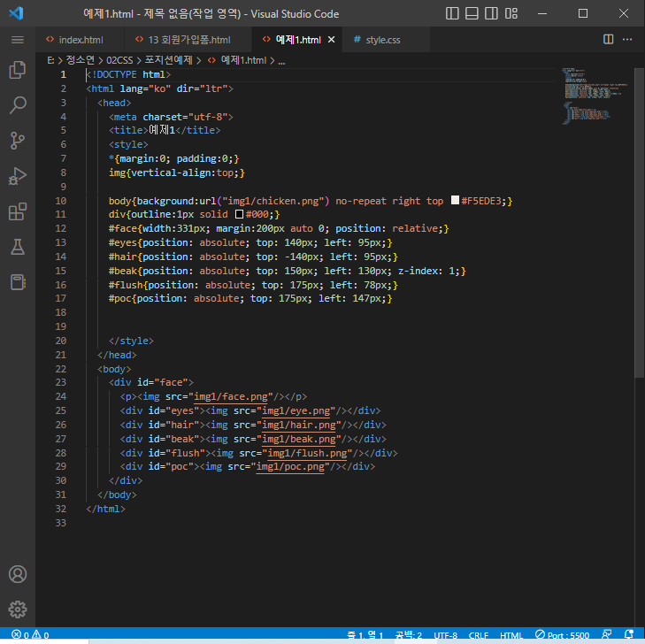The image size is (645, 644).
Task: Open the #F5EDE3 color swatch picker
Action: coord(455,200)
